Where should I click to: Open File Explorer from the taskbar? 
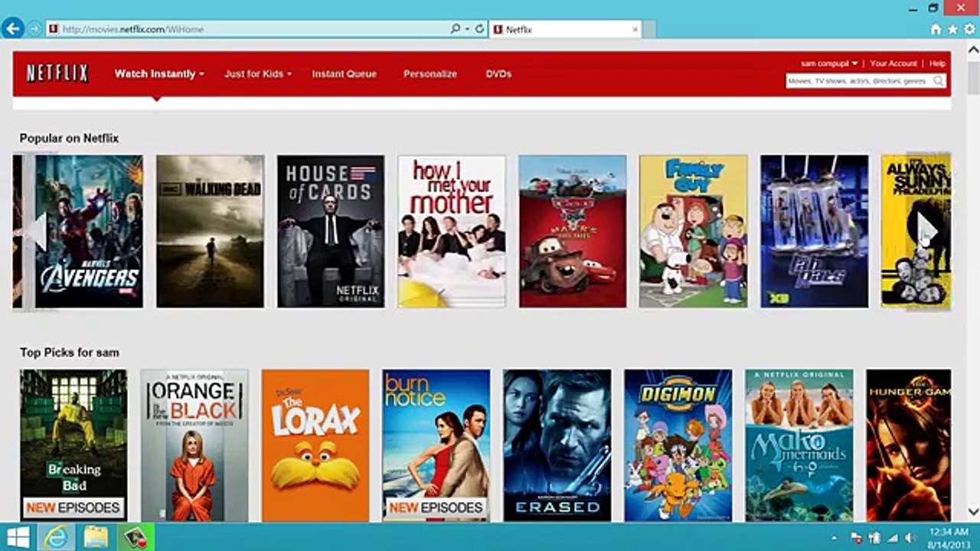pos(96,537)
